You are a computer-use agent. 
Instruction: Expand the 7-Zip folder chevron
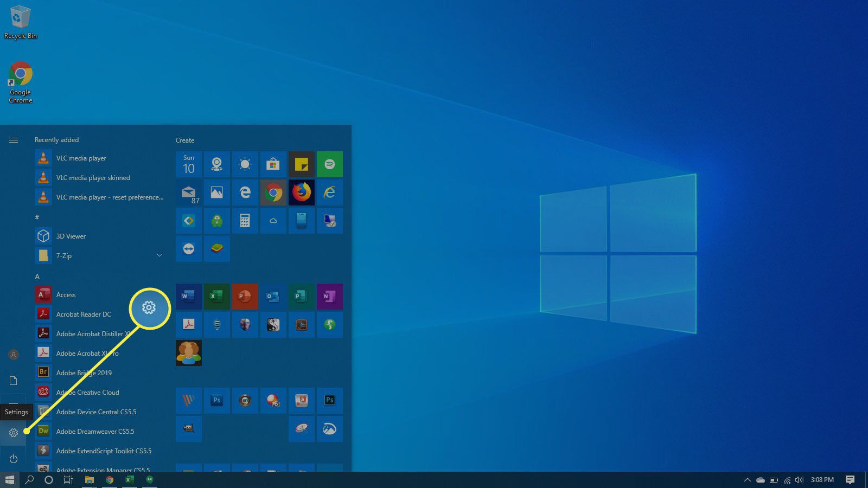159,255
